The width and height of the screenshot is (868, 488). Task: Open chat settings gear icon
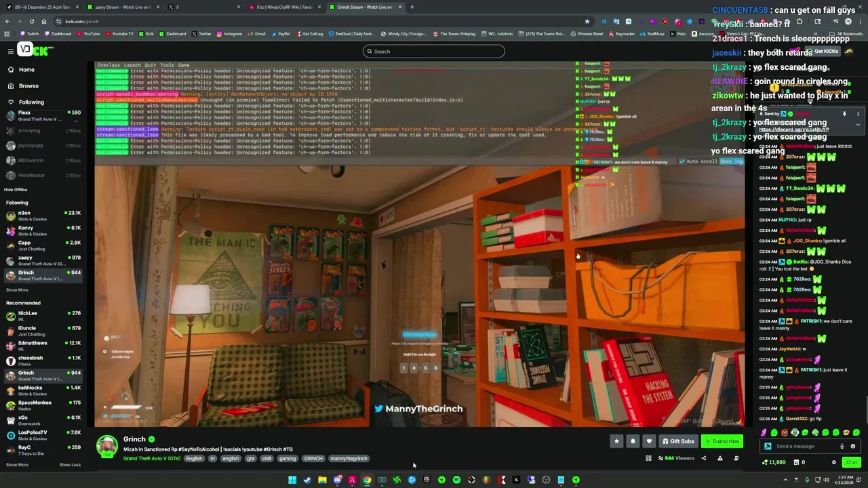click(x=834, y=462)
